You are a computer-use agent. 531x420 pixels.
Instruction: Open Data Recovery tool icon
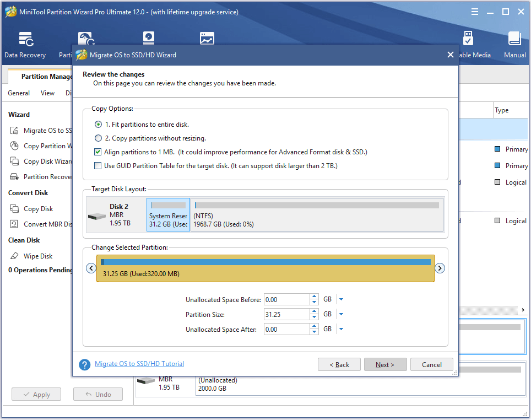click(x=26, y=39)
